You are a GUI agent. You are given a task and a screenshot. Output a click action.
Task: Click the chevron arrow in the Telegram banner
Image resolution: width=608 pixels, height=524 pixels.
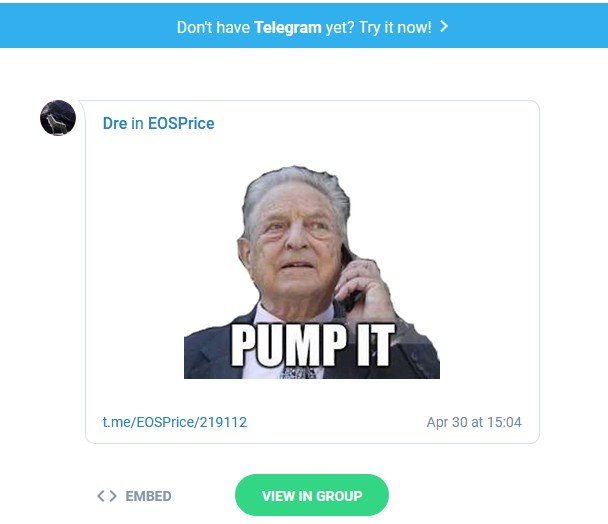click(444, 26)
